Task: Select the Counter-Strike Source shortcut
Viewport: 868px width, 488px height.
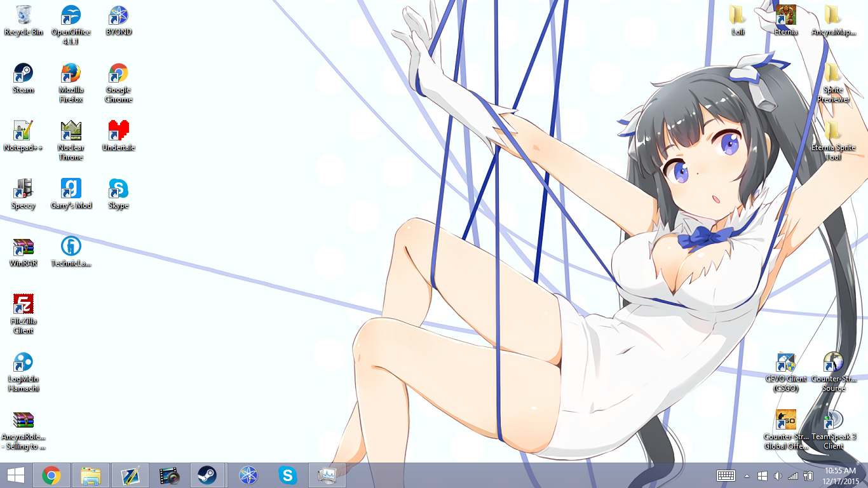Action: [x=833, y=372]
